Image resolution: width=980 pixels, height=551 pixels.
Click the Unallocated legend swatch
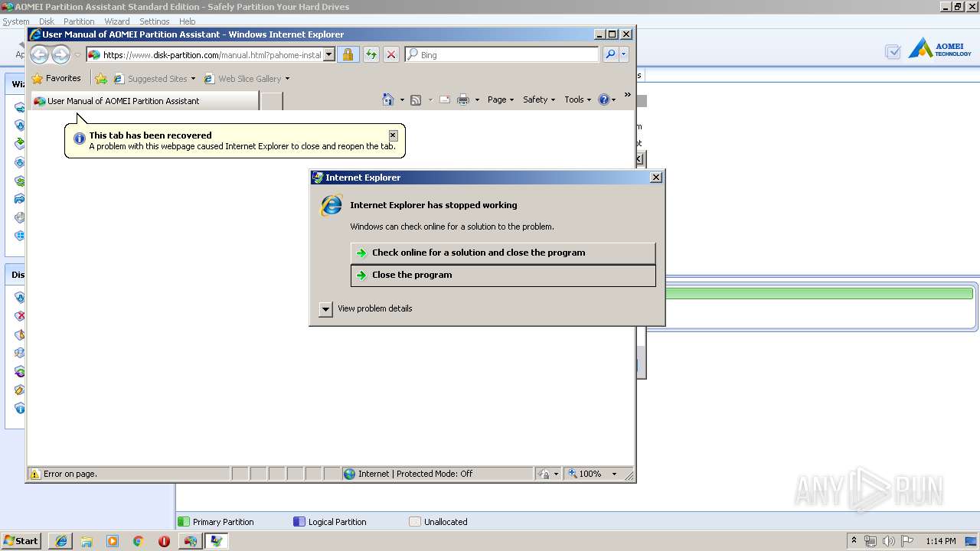[415, 522]
